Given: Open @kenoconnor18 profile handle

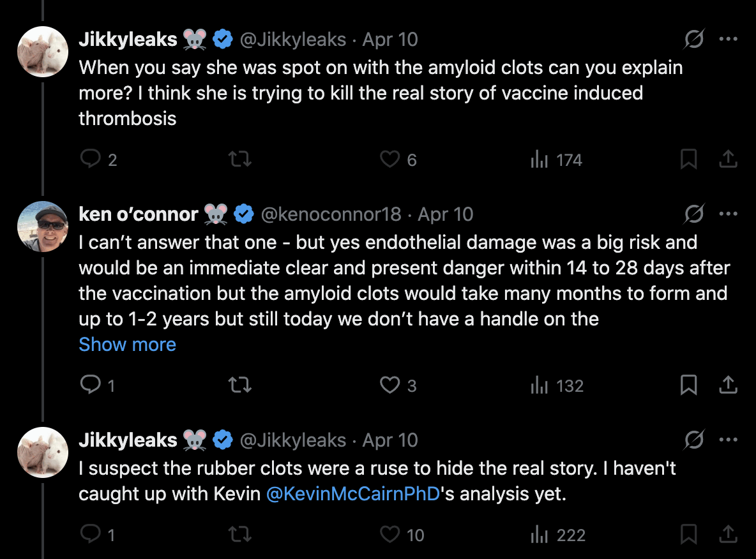Looking at the screenshot, I should [331, 214].
